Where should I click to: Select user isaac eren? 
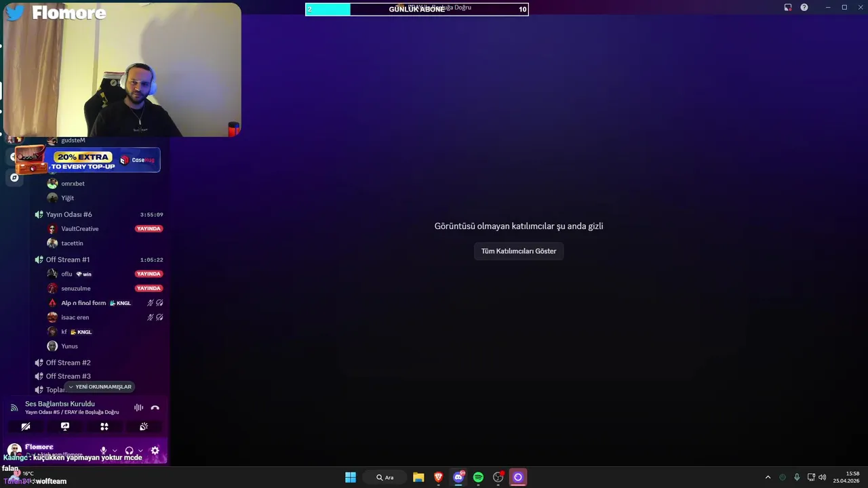click(x=75, y=317)
